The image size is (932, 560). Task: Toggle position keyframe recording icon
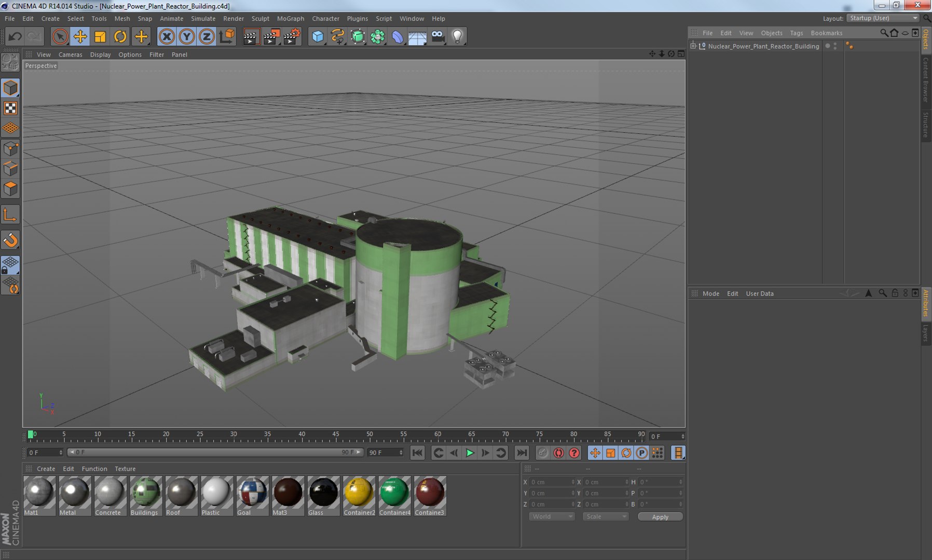(x=595, y=453)
